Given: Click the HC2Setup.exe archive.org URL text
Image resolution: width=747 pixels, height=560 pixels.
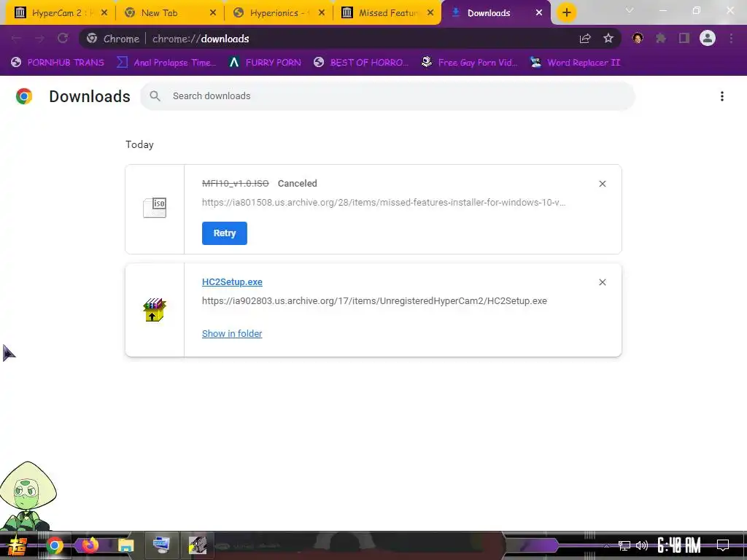Looking at the screenshot, I should (x=374, y=301).
